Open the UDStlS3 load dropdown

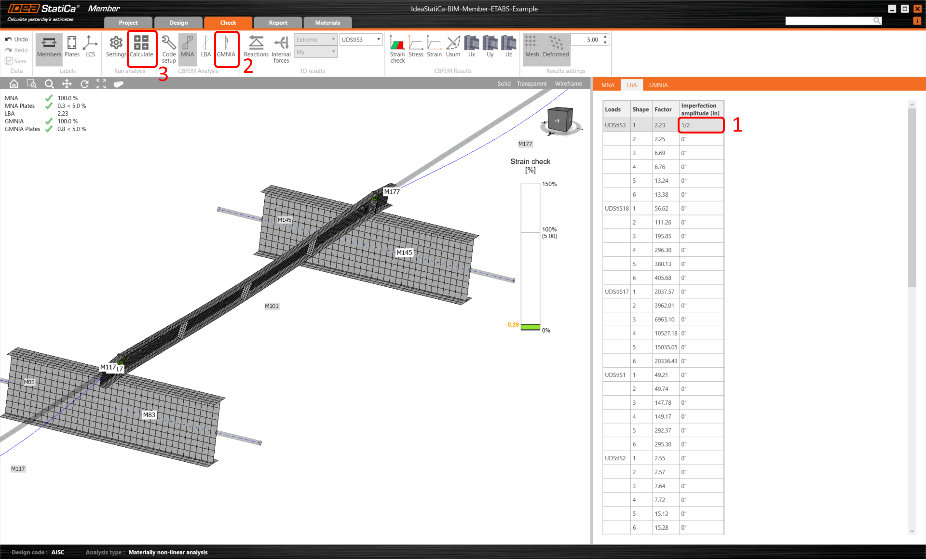[x=361, y=40]
